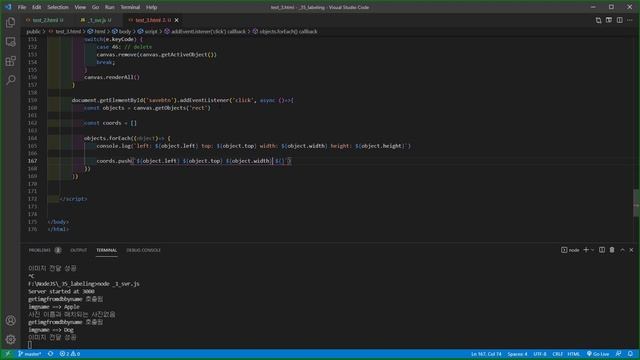
Task: Open the Run menu
Action: [109, 7]
